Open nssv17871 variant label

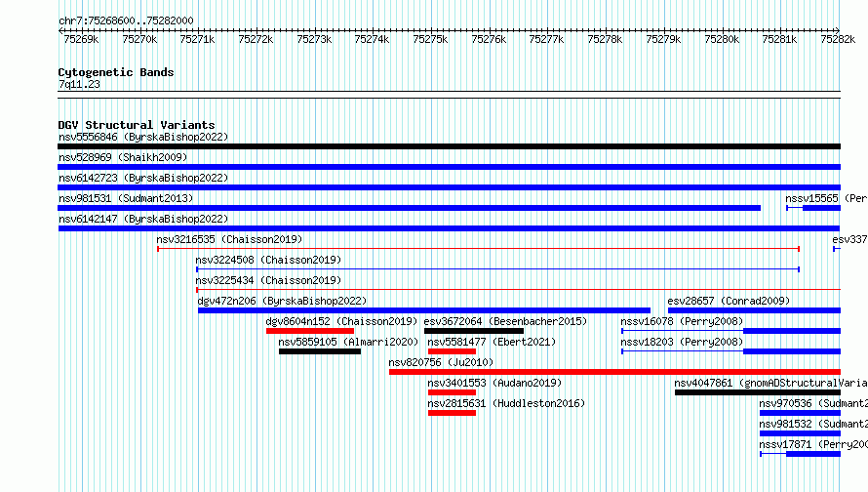(x=813, y=444)
